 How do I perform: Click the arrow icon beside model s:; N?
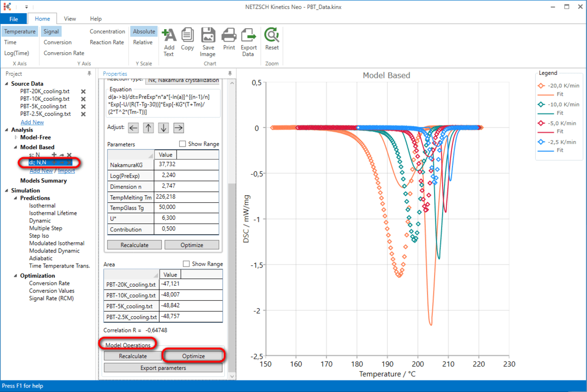62,155
